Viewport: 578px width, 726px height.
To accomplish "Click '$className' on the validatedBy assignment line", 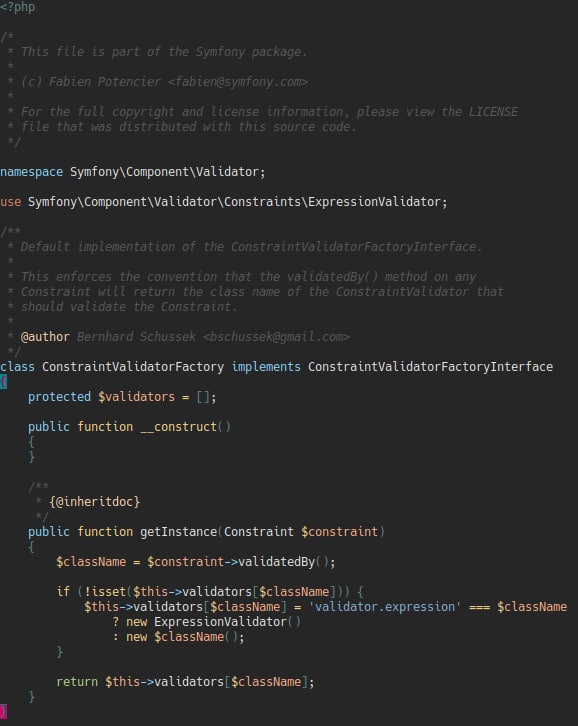I will 91,562.
